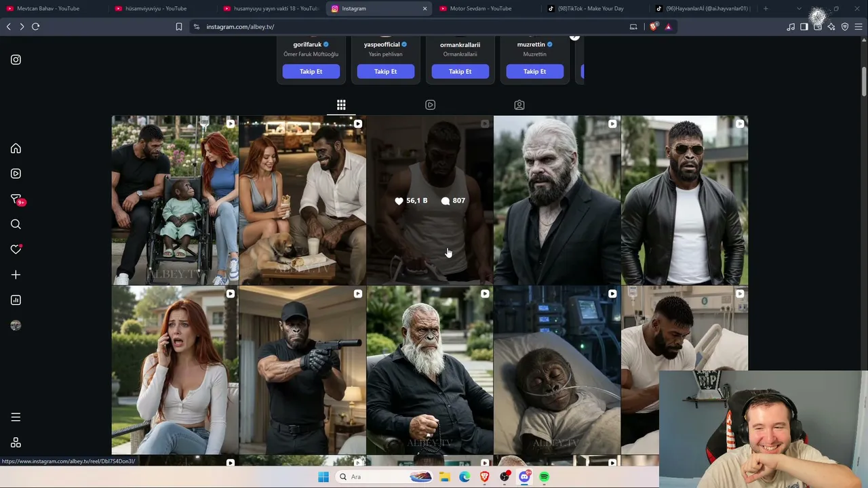Open Instagram search panel
868x488 pixels.
point(16,224)
